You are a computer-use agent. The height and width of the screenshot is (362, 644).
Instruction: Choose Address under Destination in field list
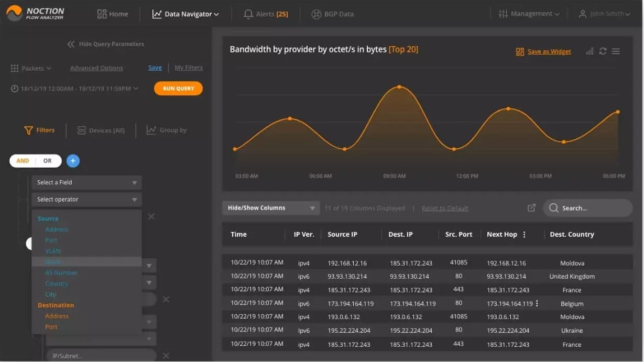57,316
